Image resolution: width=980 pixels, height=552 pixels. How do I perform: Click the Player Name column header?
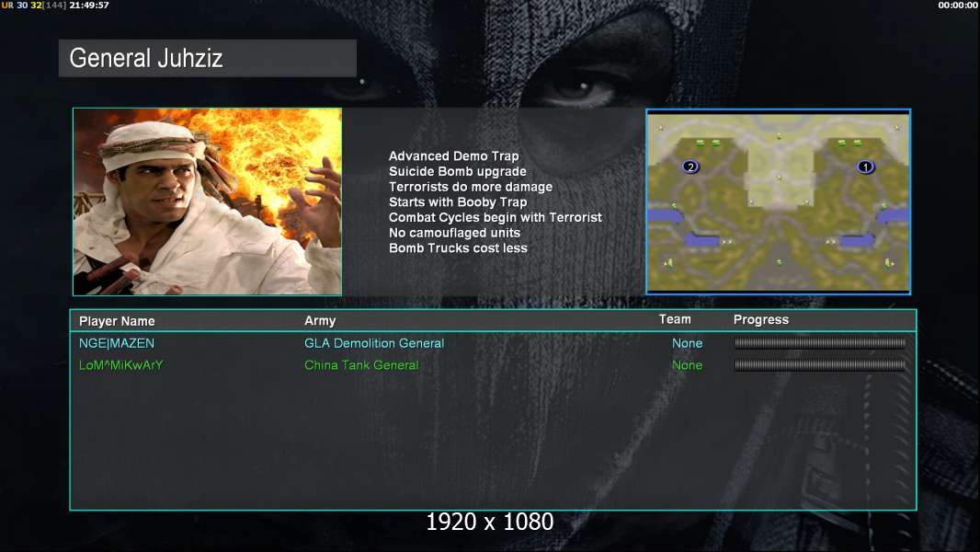pos(117,321)
